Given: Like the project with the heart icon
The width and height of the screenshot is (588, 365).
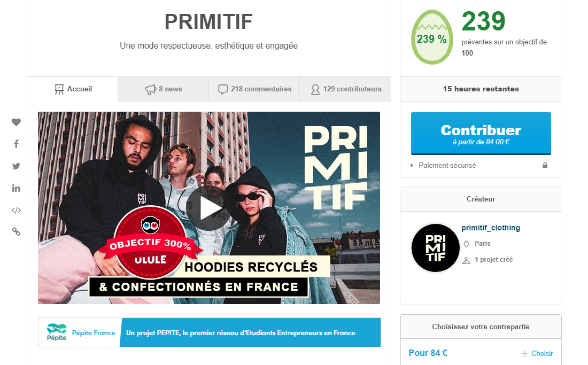Looking at the screenshot, I should tap(16, 122).
